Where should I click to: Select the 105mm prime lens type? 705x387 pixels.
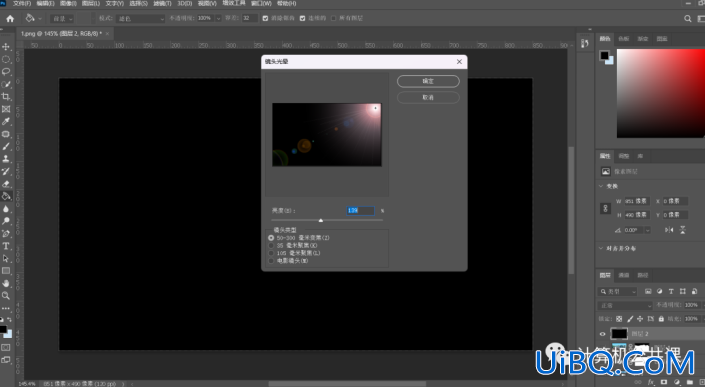[x=271, y=253]
